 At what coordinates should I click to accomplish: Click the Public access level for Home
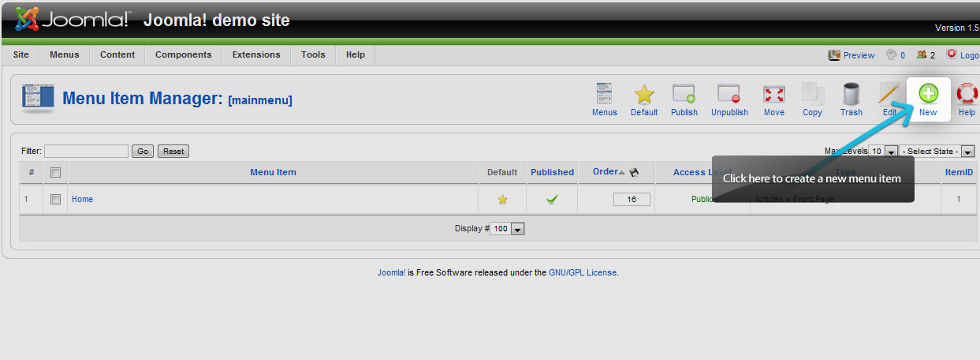(702, 200)
